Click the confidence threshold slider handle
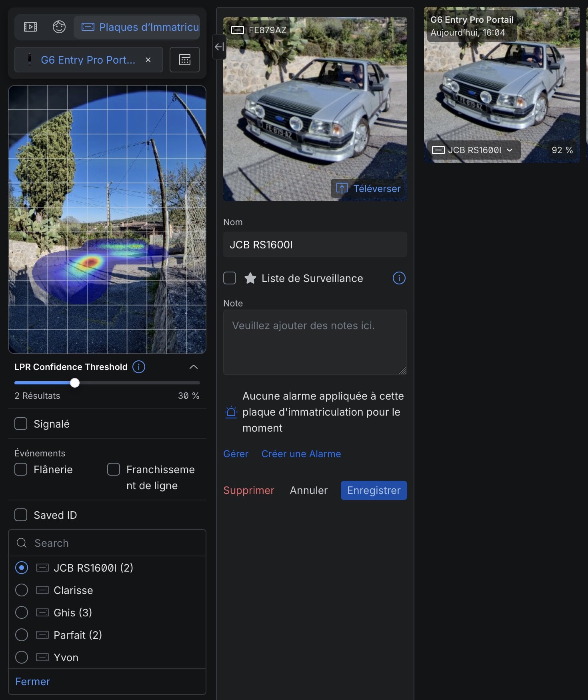 point(75,383)
